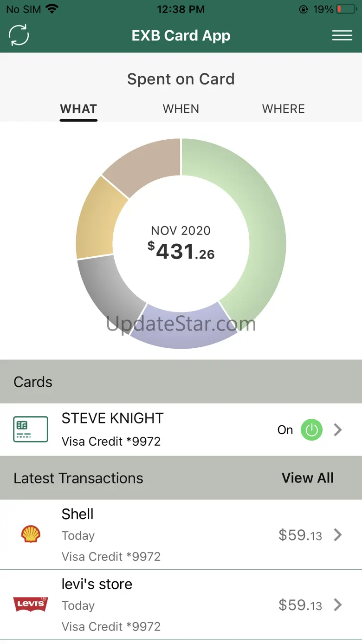Tap View All transactions

pyautogui.click(x=307, y=478)
